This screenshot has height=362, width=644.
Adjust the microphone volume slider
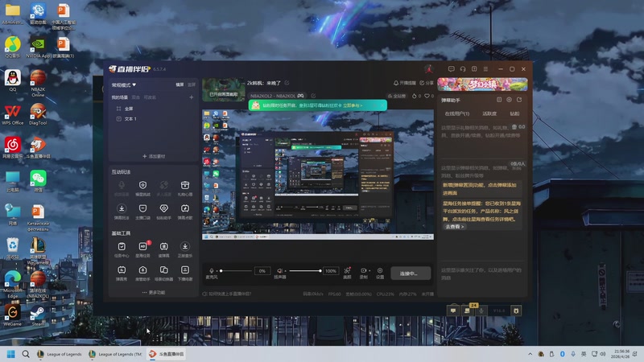[x=236, y=271]
